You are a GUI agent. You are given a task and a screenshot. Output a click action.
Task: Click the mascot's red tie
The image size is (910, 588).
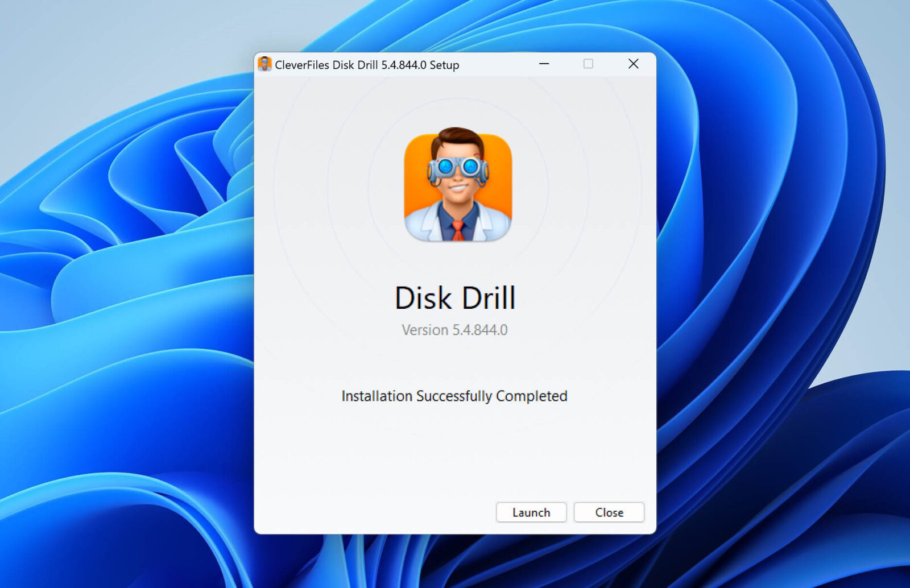(458, 230)
